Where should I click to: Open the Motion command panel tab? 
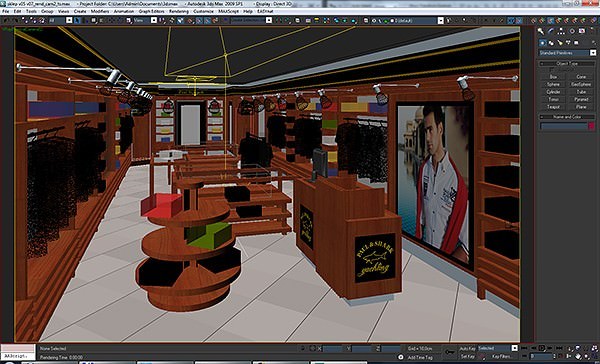(x=572, y=31)
